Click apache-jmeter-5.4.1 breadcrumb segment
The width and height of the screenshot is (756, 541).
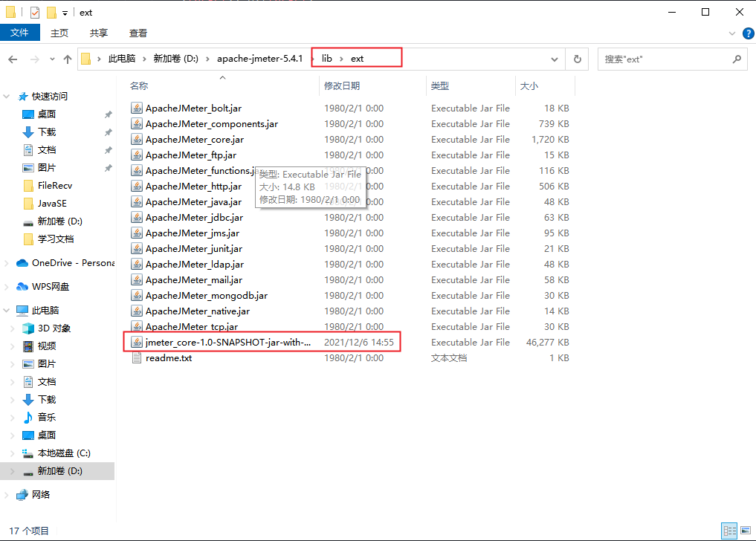[x=260, y=59]
